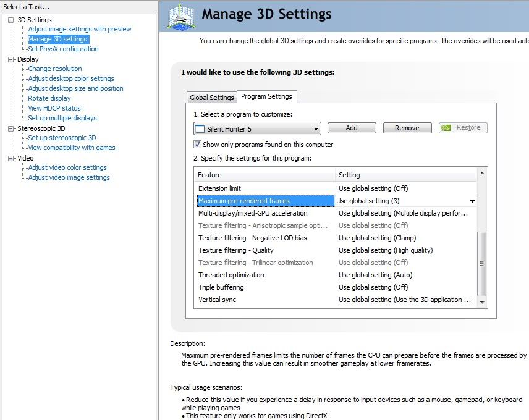Select the Vertical sync feature row
This screenshot has width=529, height=420.
coord(336,300)
